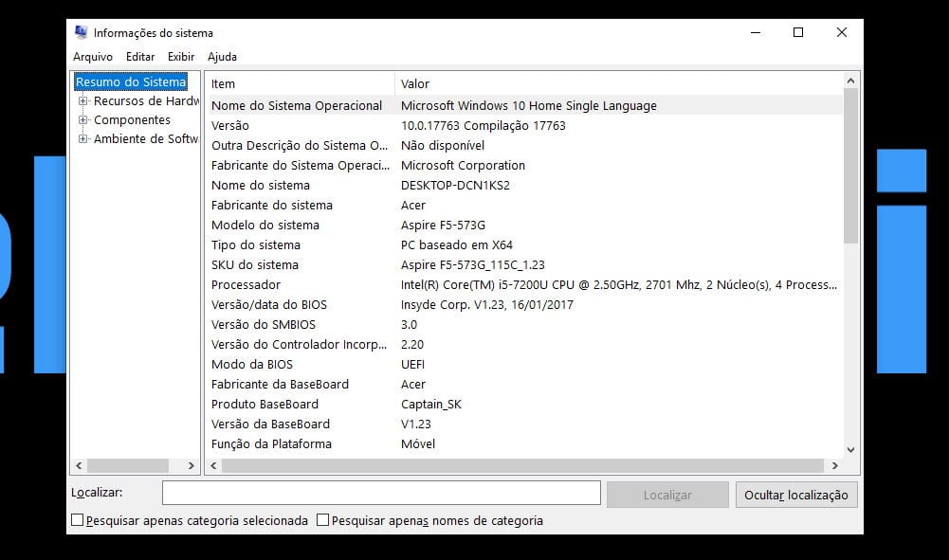Click left arrow of details pane horizontal scrollbar
Viewport: 949px width, 560px height.
(213, 465)
